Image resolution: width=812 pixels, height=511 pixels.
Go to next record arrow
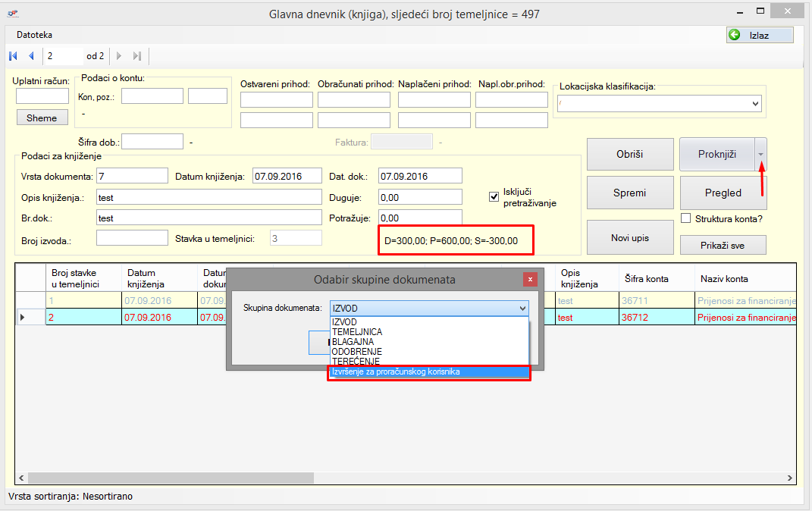[119, 55]
